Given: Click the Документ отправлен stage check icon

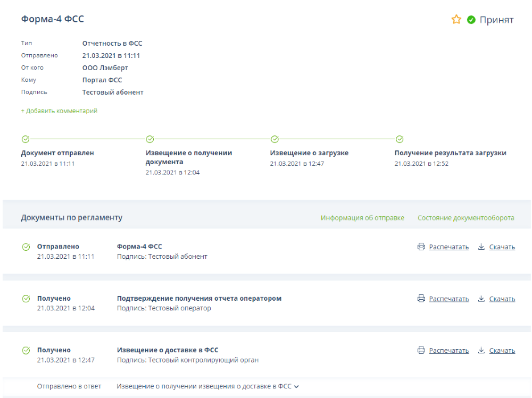Looking at the screenshot, I should point(26,139).
